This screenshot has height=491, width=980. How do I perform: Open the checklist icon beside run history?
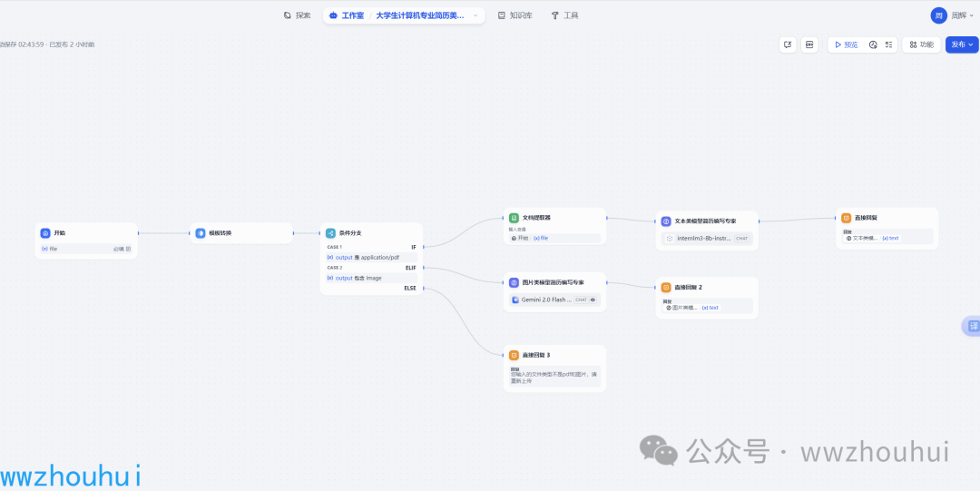pyautogui.click(x=888, y=44)
